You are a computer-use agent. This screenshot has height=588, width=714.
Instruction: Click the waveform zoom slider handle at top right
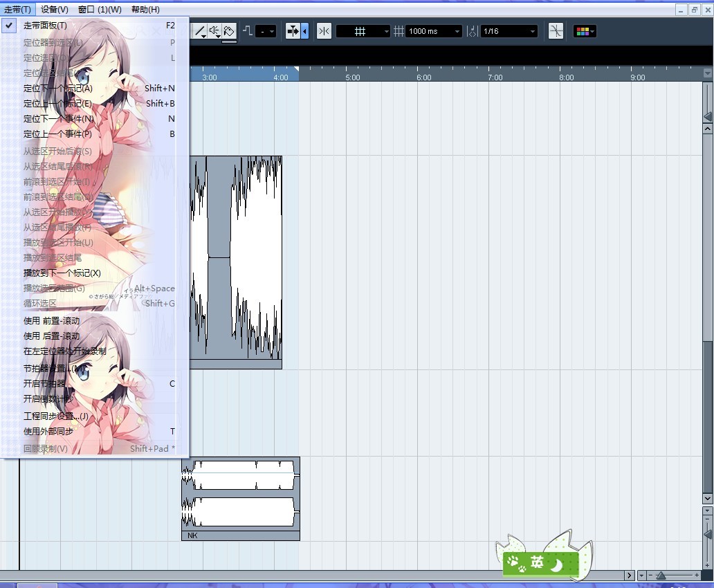(708, 117)
